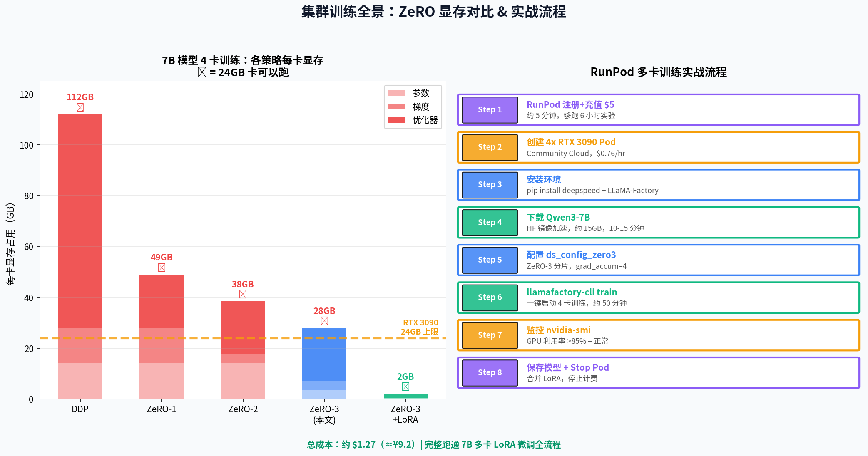The height and width of the screenshot is (456, 868).
Task: Click the boxed-X marker under 112GB
Action: click(80, 107)
